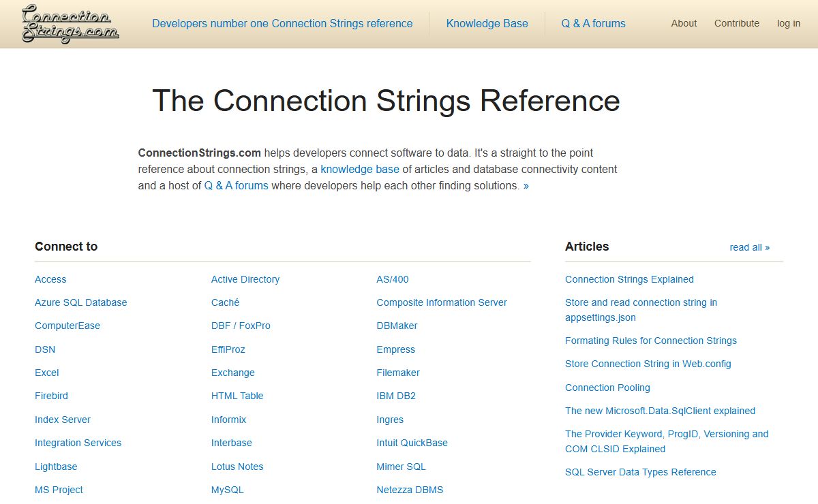This screenshot has height=504, width=818.
Task: Select Netezza DBMS link
Action: click(x=410, y=490)
